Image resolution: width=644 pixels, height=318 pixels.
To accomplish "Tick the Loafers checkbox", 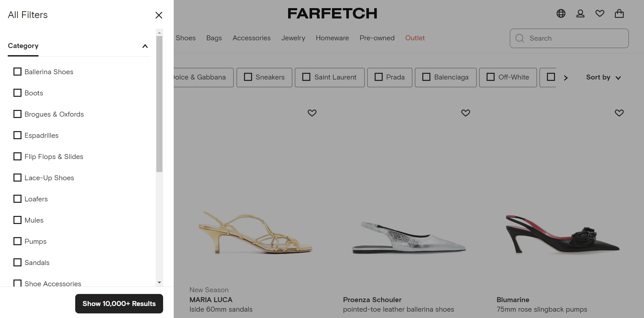I will pos(17,199).
